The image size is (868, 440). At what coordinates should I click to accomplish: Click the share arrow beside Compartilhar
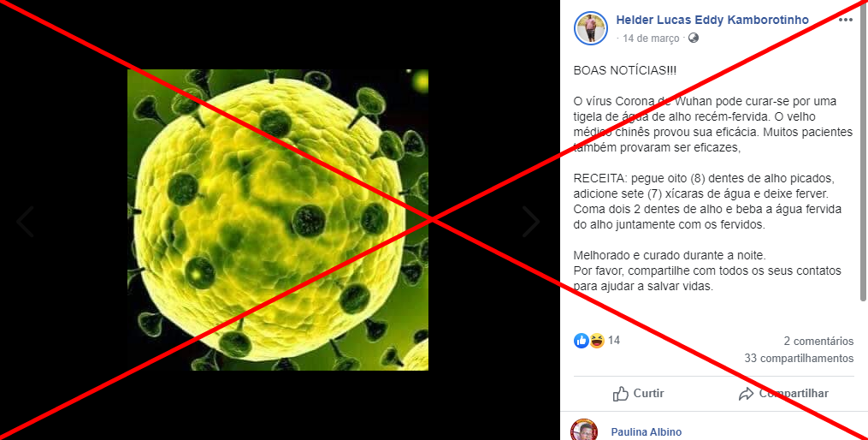(747, 394)
